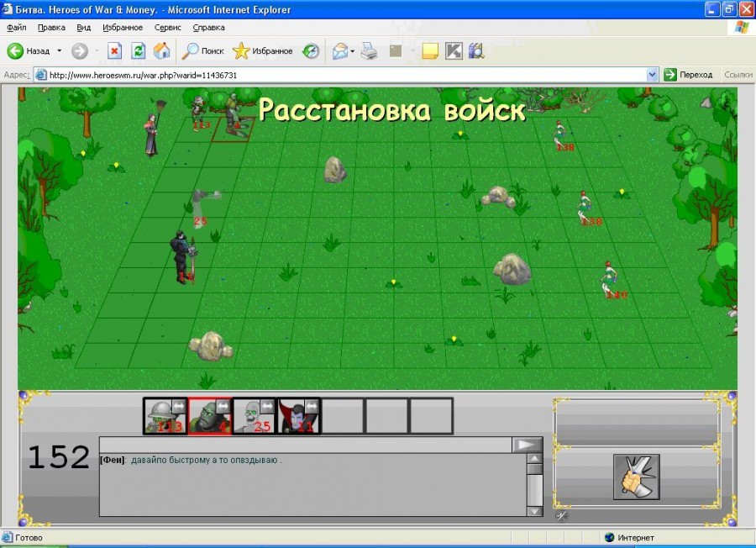The image size is (756, 548).
Task: Stop page loading with the red X icon
Action: coord(114,51)
